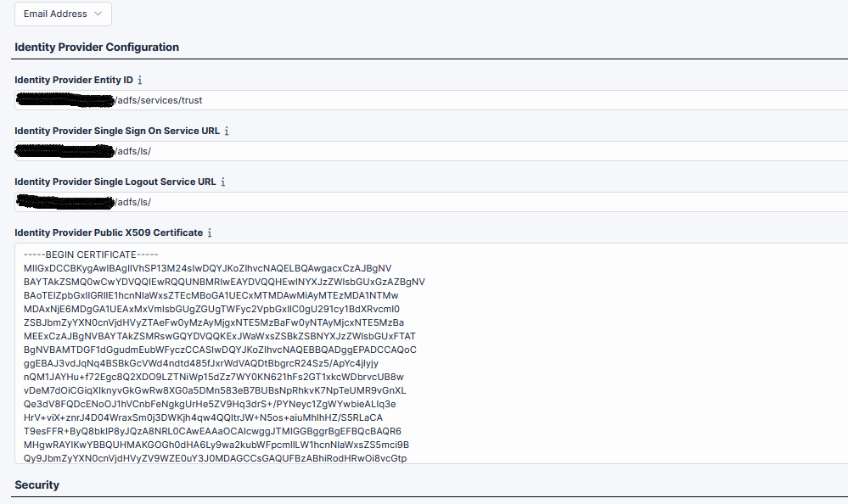Click info icon beside Public X509 Certificate

[x=209, y=232]
